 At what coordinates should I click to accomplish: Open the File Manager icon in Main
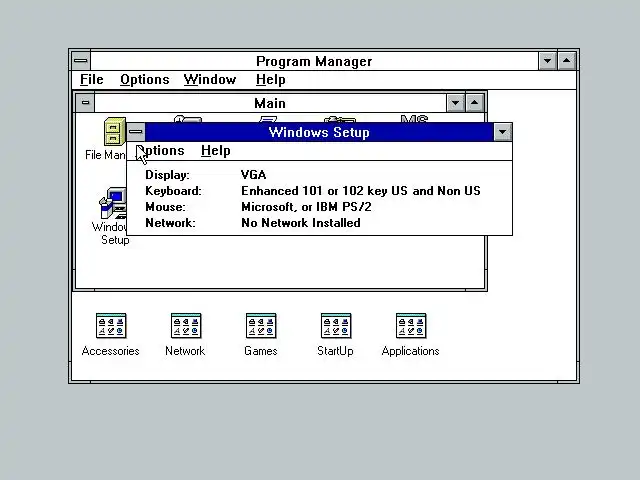(114, 132)
